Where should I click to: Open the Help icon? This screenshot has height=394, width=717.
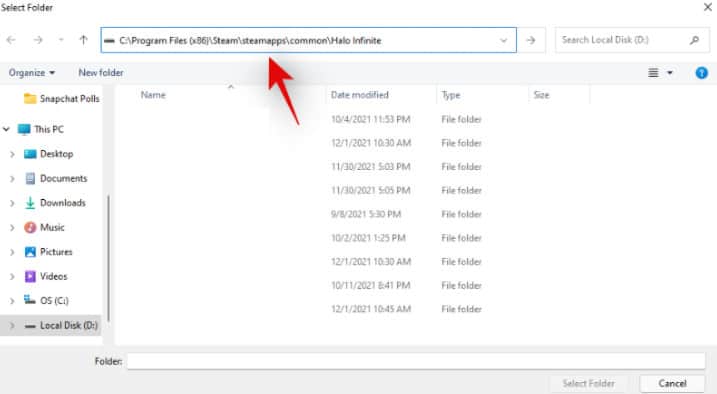pos(701,73)
